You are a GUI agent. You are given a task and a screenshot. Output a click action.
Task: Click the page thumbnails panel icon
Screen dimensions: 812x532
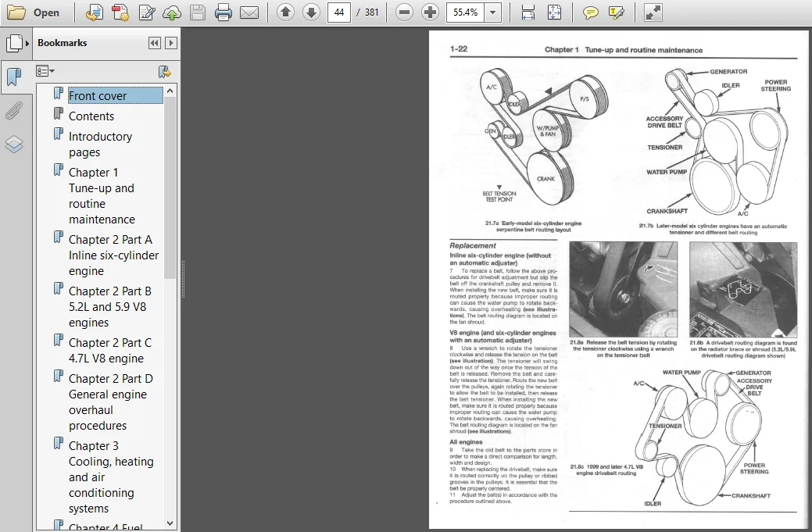tap(14, 43)
